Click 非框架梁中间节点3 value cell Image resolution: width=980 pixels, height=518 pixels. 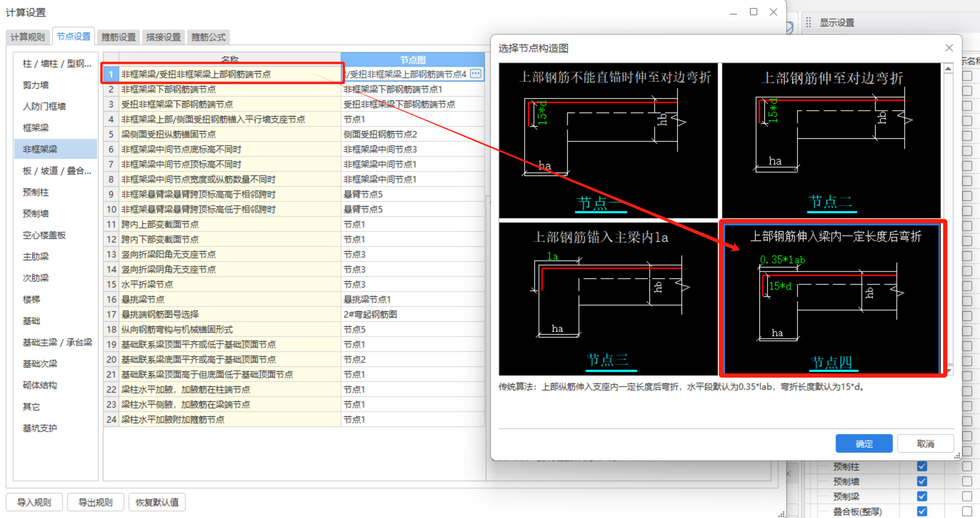(412, 149)
